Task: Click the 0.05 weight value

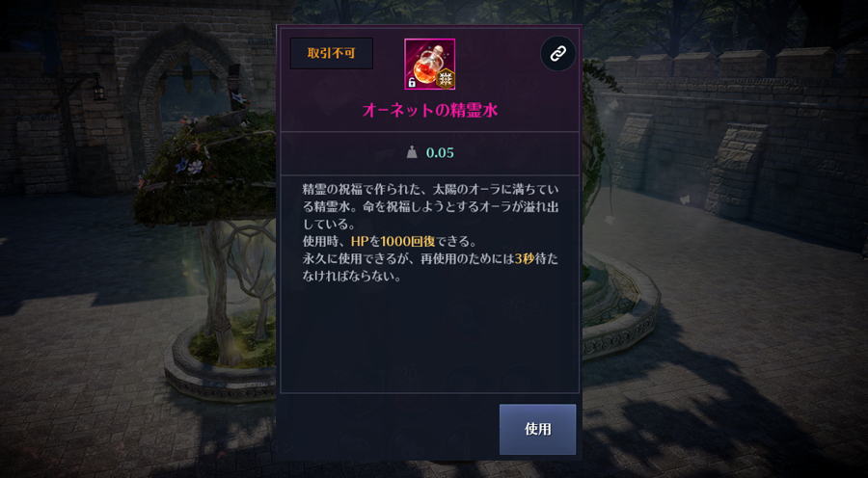Action: click(440, 153)
